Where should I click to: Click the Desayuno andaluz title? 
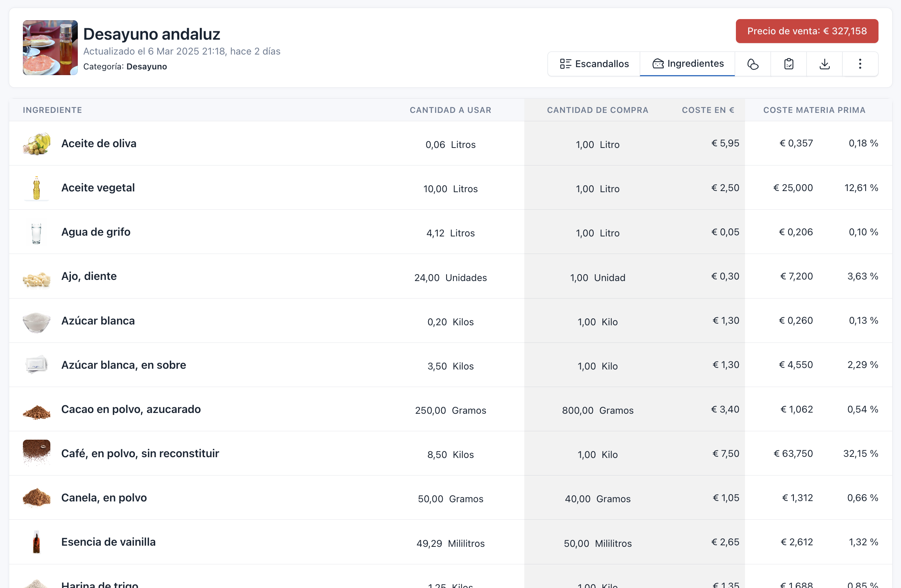coord(152,34)
